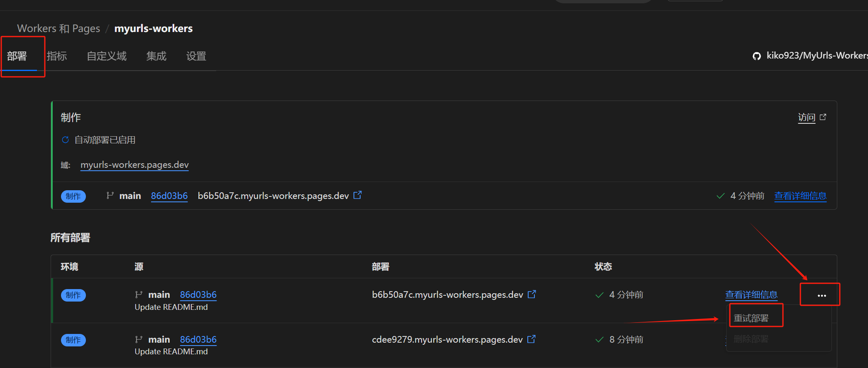The width and height of the screenshot is (868, 368).
Task: Click the b6b50a7c.myurls-workers.pages.dev text in table
Action: pos(448,294)
